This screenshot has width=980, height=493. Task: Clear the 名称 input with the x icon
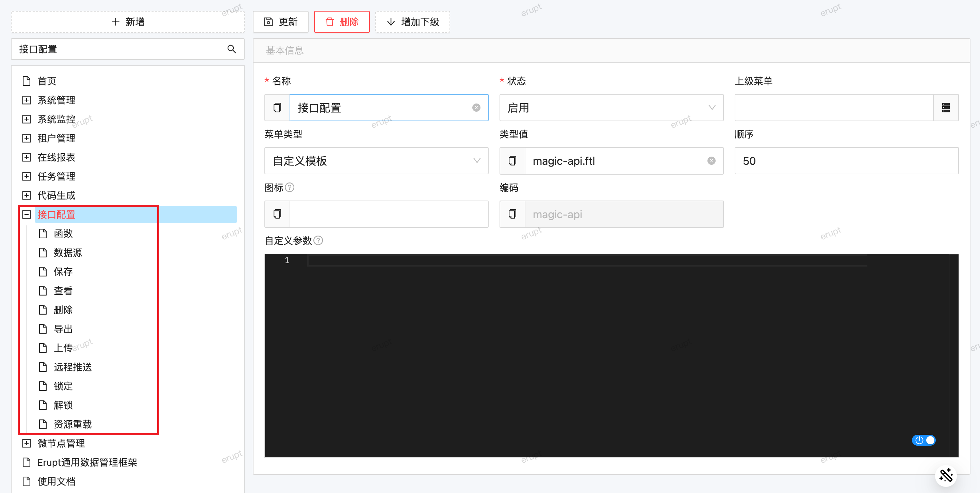pyautogui.click(x=476, y=108)
